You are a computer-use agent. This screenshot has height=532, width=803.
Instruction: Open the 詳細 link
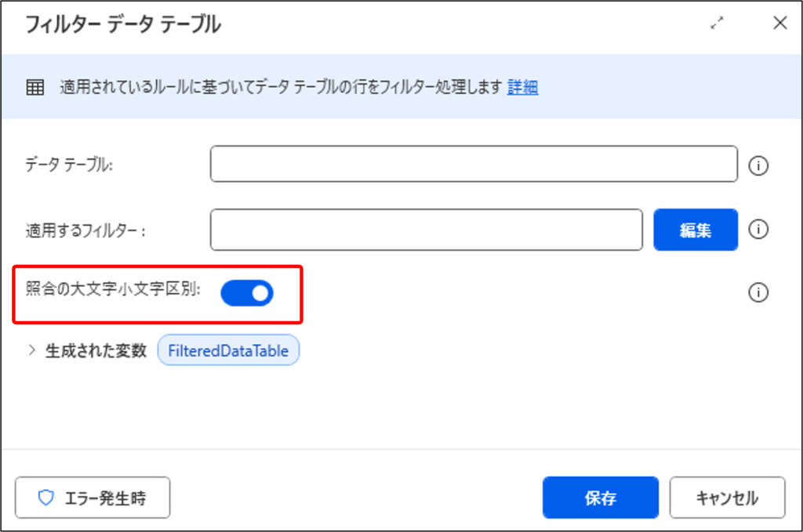pos(522,87)
